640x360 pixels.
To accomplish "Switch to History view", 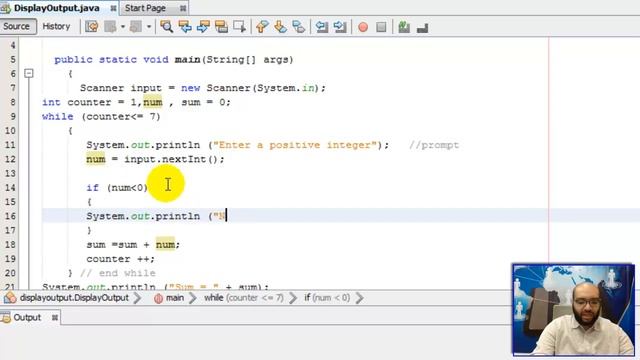I will click(56, 26).
